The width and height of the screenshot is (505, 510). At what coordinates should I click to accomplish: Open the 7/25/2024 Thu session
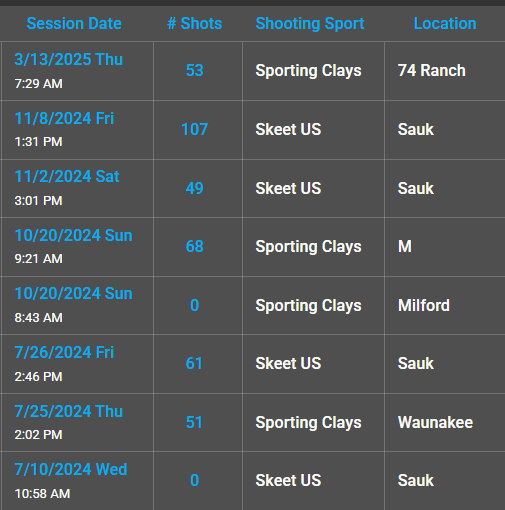pyautogui.click(x=69, y=411)
